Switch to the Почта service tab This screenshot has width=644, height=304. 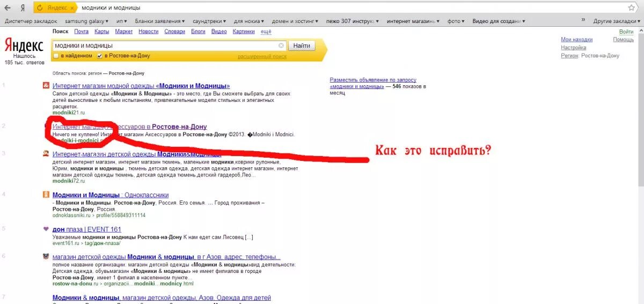(82, 32)
